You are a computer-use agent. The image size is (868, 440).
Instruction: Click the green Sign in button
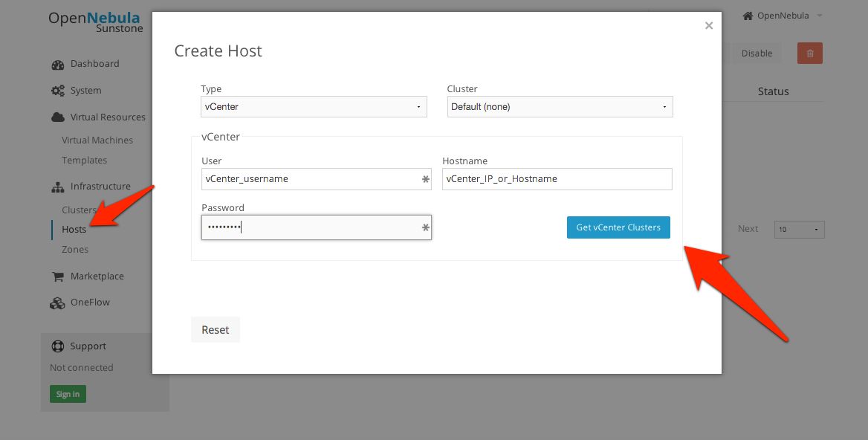(68, 394)
